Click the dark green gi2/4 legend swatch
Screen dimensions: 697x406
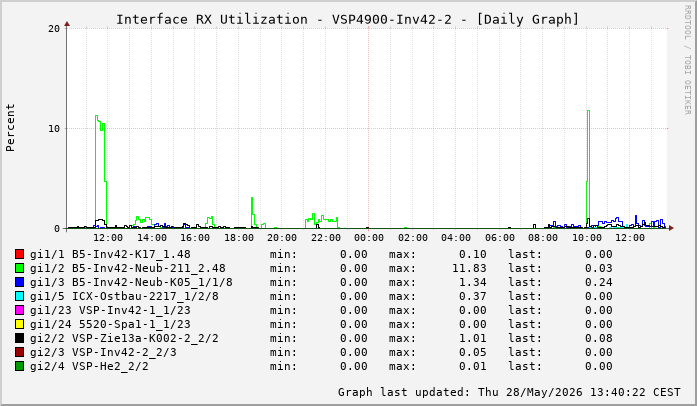[x=19, y=366]
